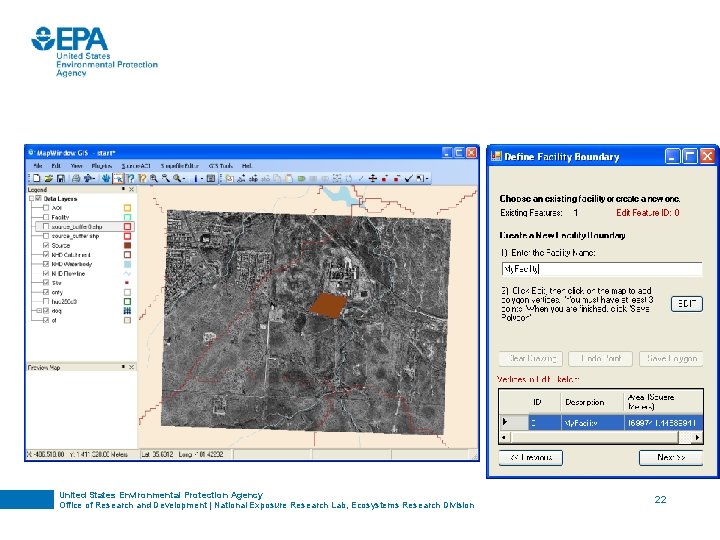Click the Clear Drawing button
The height and width of the screenshot is (540, 720).
530,359
